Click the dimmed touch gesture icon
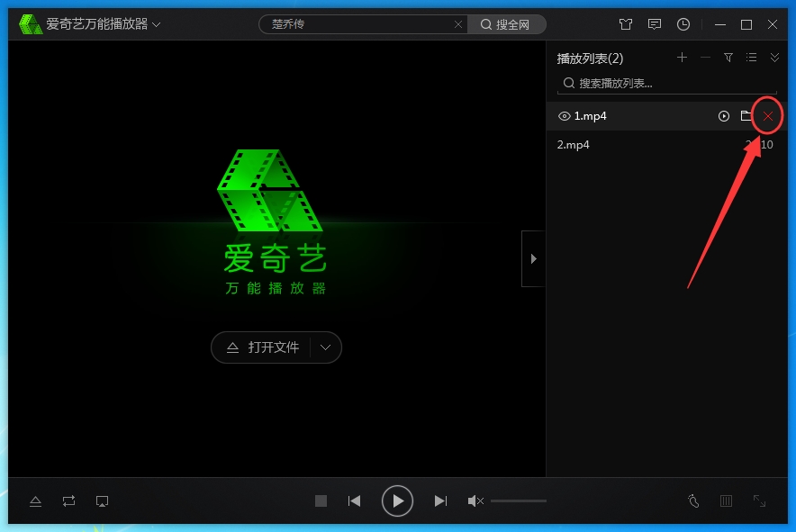The width and height of the screenshot is (796, 532). click(x=693, y=501)
